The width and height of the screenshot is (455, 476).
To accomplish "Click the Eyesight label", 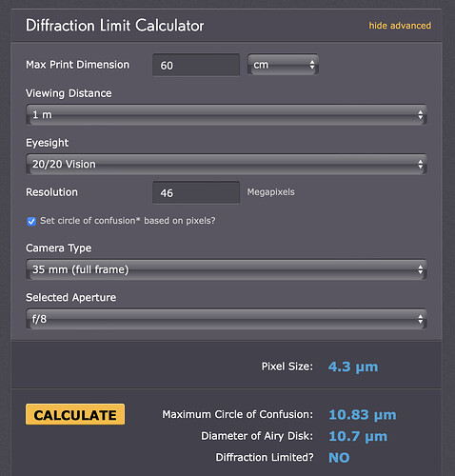I will tap(47, 143).
